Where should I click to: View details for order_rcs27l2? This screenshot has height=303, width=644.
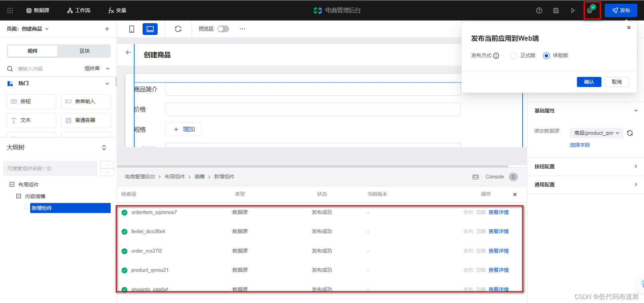(498, 251)
